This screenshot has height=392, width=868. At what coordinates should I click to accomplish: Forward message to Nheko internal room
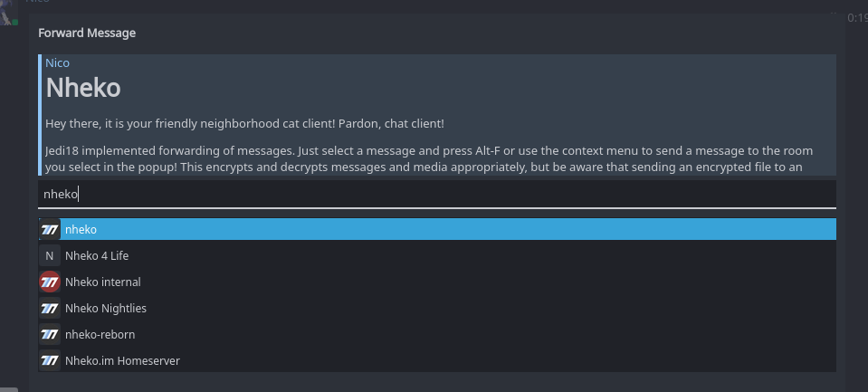pyautogui.click(x=103, y=282)
